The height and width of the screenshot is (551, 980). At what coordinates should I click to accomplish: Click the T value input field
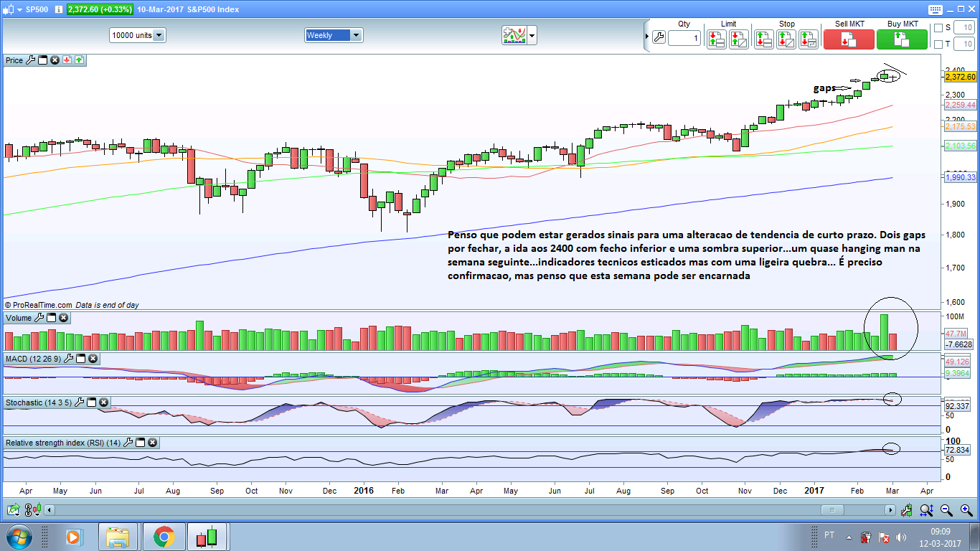[x=963, y=44]
